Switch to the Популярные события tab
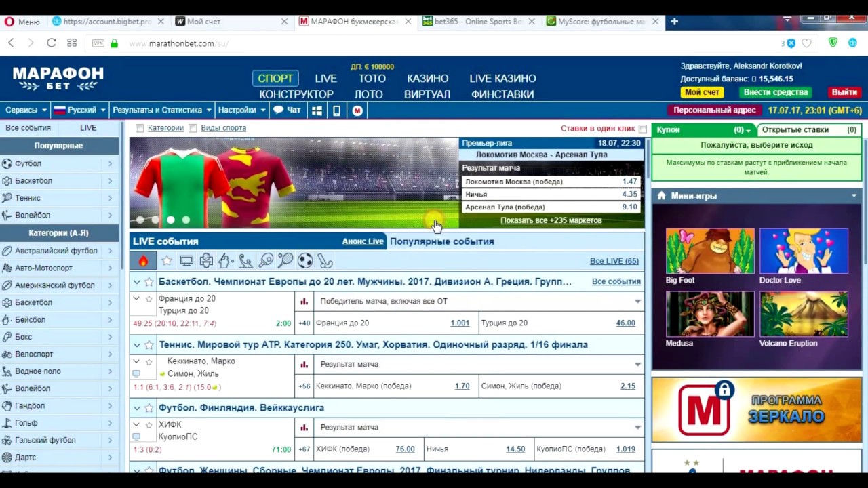Screen dimensions: 868x488 pyautogui.click(x=441, y=241)
